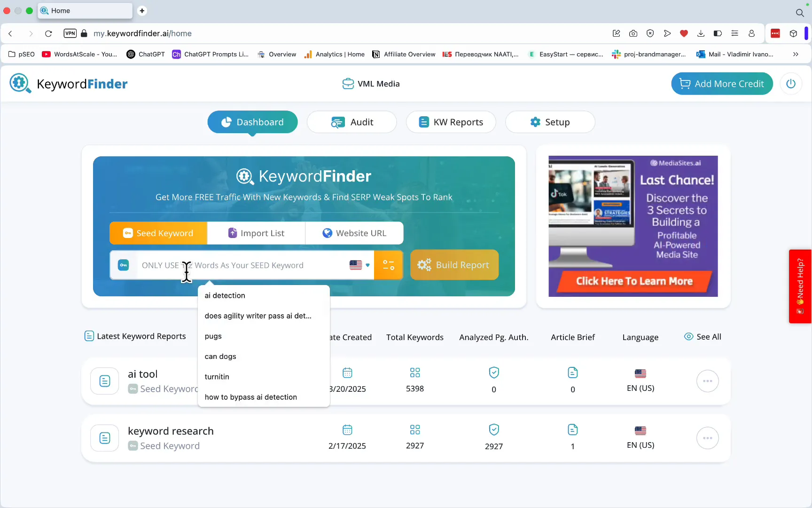Image resolution: width=812 pixels, height=508 pixels.
Task: Open the Need Help side button
Action: pos(800,286)
